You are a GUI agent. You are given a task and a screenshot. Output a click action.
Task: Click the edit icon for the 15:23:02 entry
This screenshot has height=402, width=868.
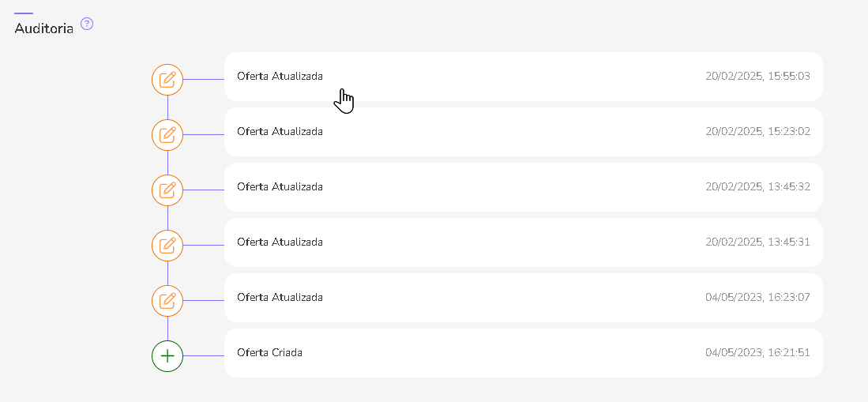tap(167, 135)
